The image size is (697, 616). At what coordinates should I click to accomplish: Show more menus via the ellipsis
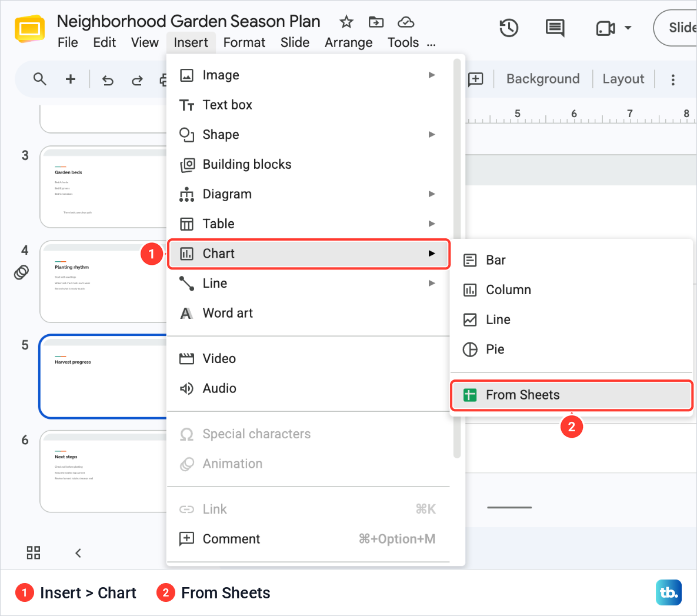(431, 45)
